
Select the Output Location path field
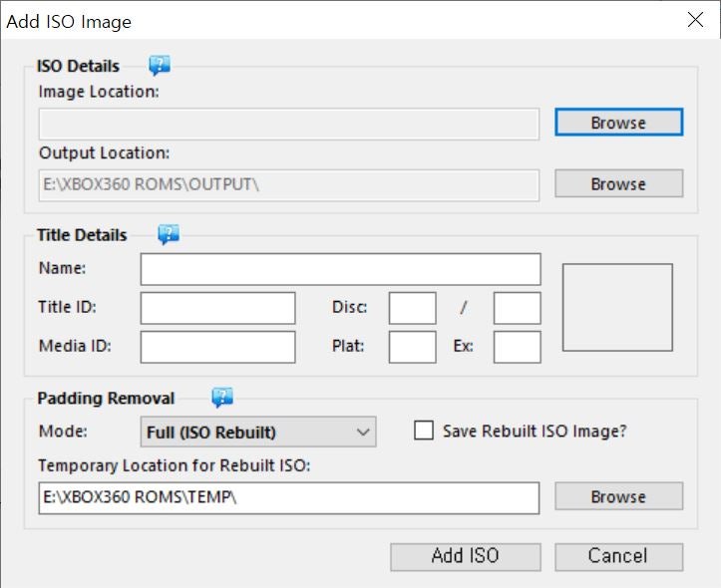coord(289,185)
